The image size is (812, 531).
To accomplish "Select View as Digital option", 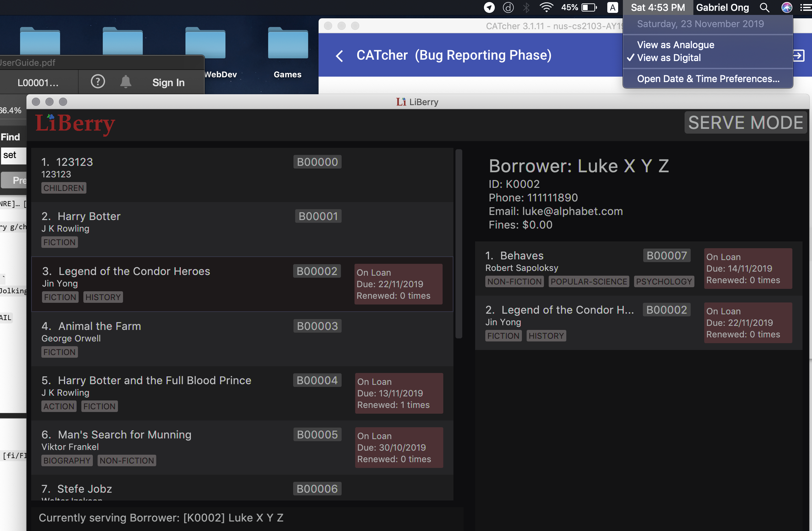I will pos(669,58).
